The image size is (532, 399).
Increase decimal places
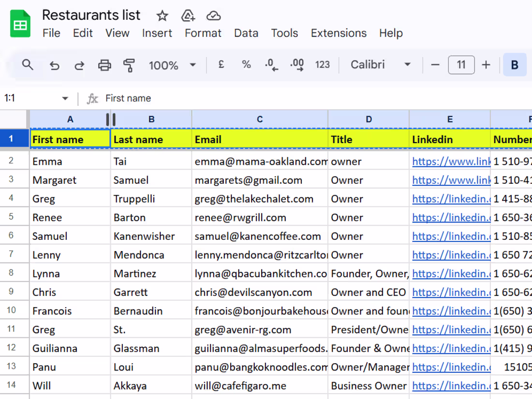[x=297, y=64]
